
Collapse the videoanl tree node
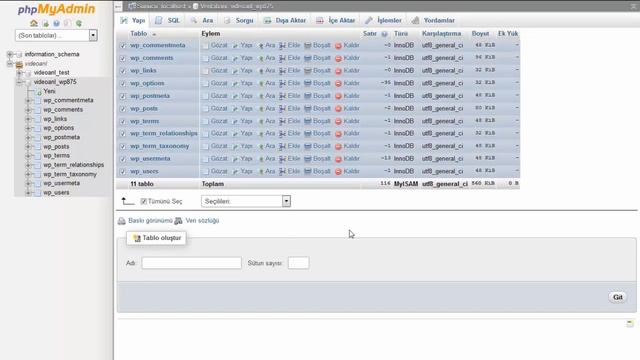pos(10,64)
